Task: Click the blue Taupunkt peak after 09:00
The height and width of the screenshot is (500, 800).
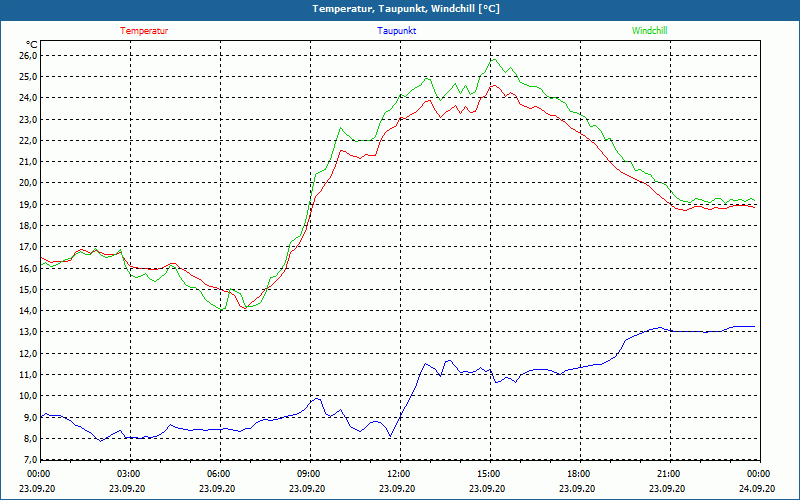Action: coord(318,398)
